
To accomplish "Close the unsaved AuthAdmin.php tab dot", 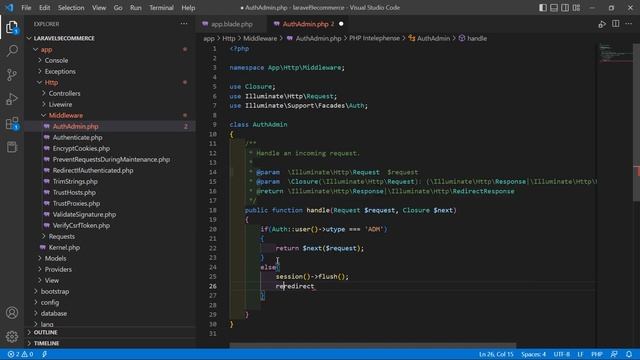I will [x=341, y=24].
